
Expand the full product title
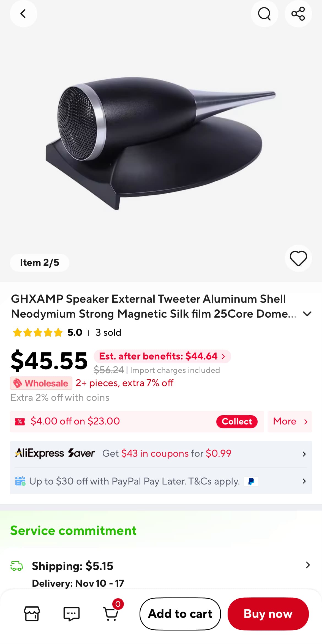[x=307, y=314]
